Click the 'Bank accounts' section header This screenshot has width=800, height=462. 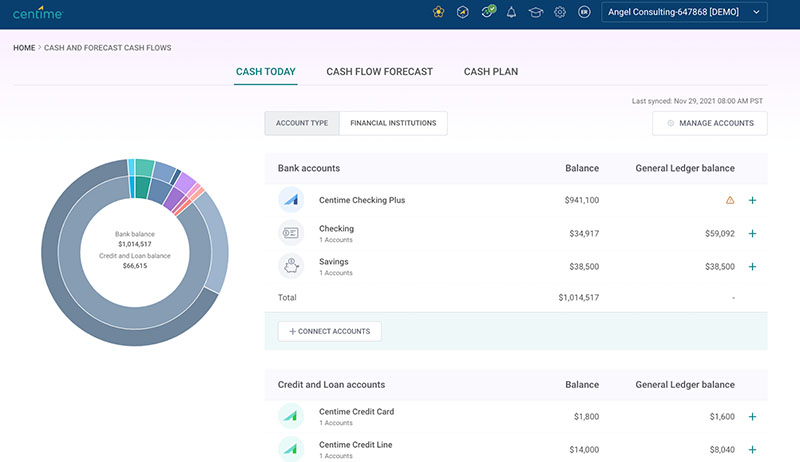tap(309, 168)
